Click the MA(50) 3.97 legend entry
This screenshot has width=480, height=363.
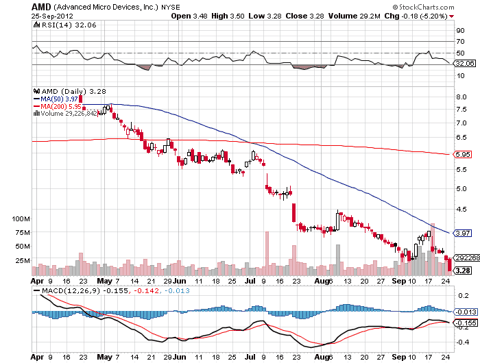tap(59, 99)
